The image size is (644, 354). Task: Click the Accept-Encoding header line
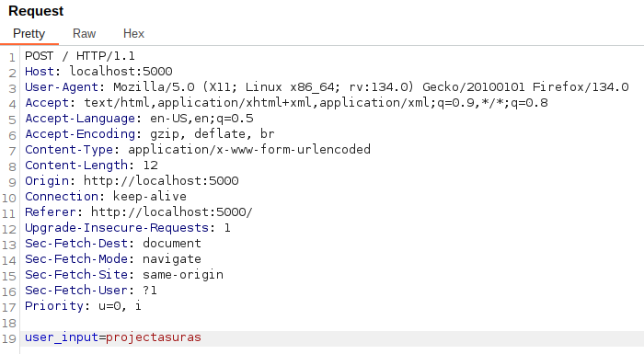click(149, 134)
